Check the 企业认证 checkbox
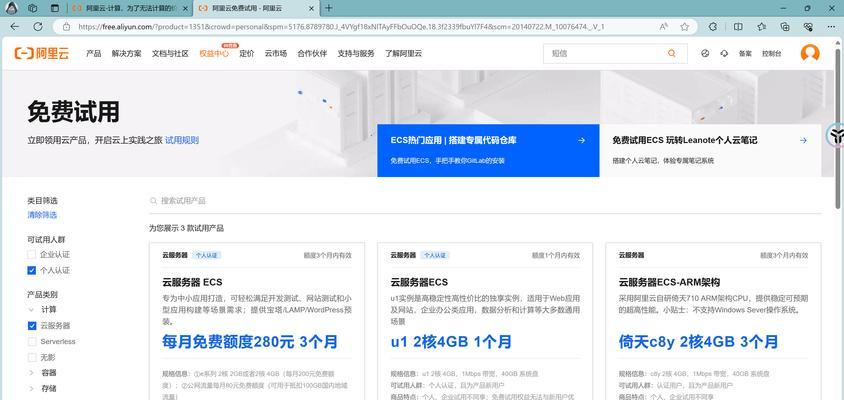The width and height of the screenshot is (844, 400). [32, 254]
